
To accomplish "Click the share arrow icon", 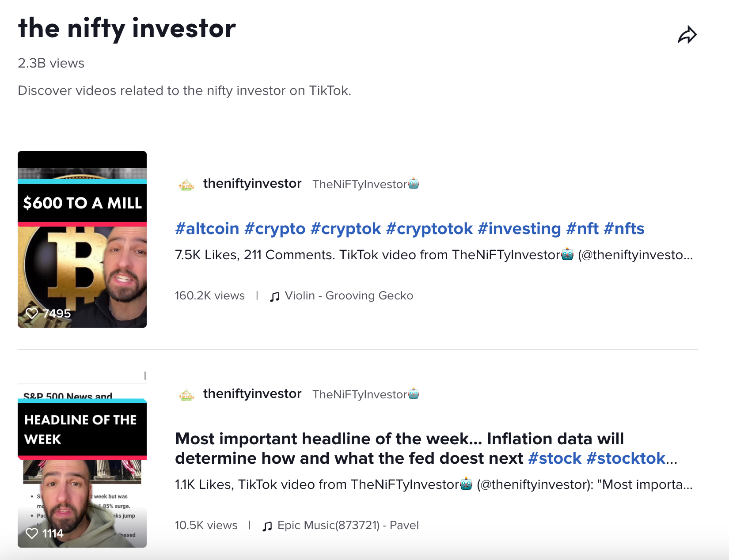I will 687,35.
